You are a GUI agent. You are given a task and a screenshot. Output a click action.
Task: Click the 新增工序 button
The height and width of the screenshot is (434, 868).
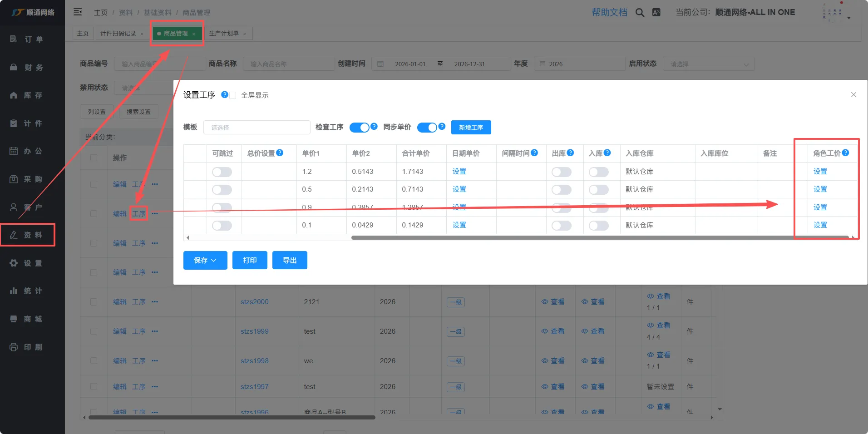pyautogui.click(x=471, y=128)
